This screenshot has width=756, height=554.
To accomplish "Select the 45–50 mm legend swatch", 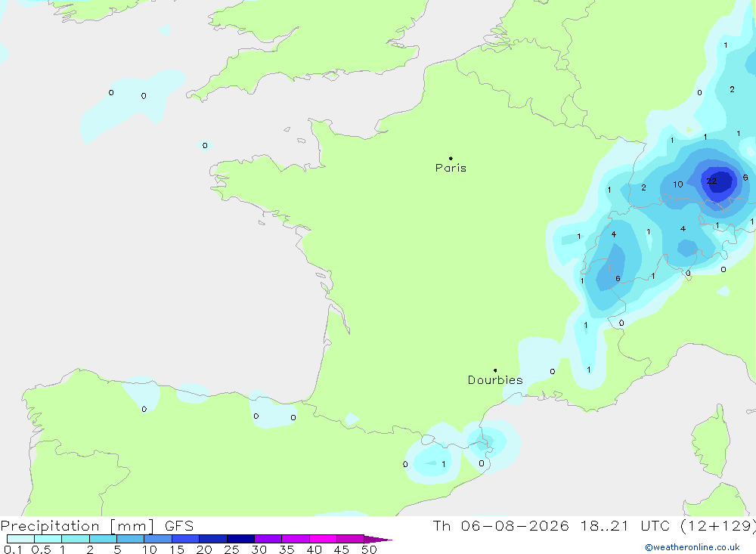I will [x=351, y=539].
